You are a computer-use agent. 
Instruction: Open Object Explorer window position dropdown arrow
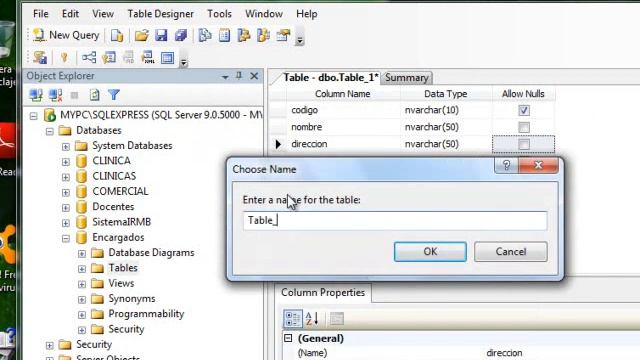point(225,77)
